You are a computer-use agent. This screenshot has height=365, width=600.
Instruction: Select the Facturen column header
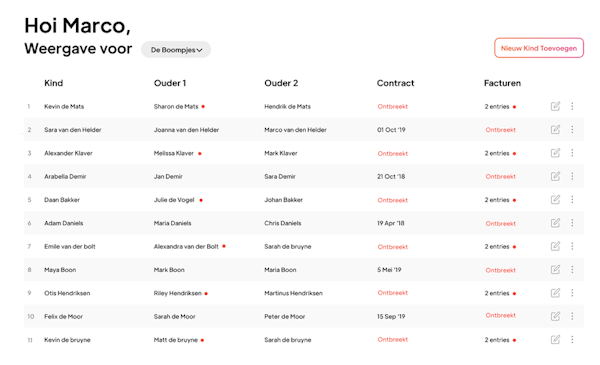click(x=502, y=83)
